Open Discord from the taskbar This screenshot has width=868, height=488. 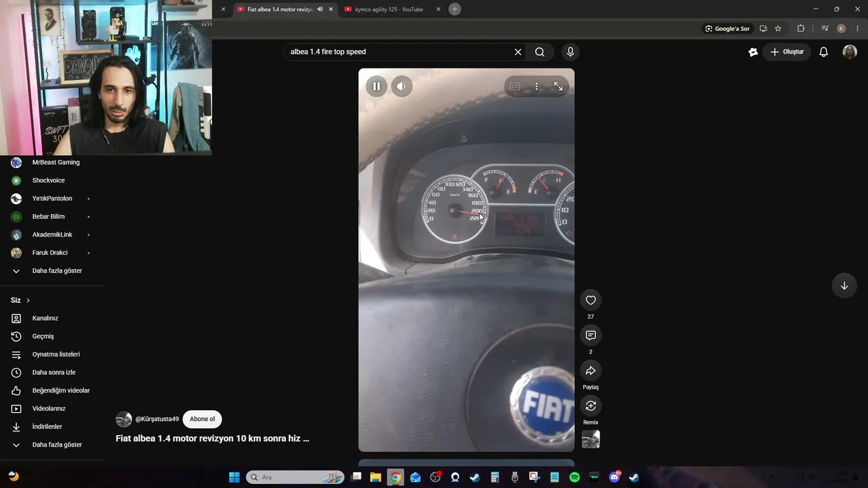click(614, 477)
